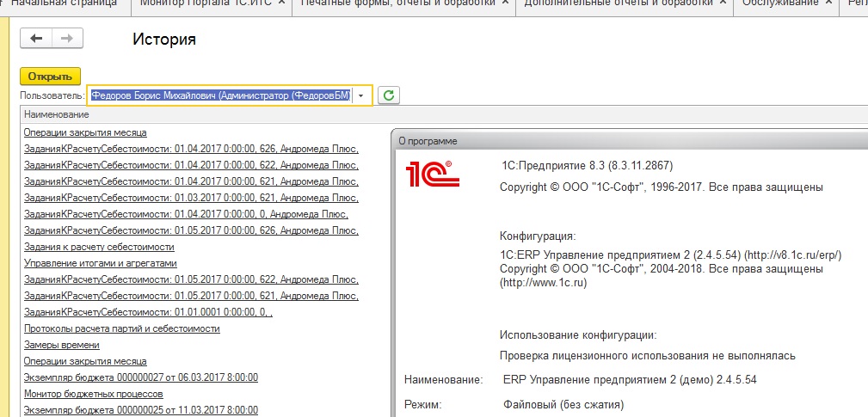Click the 1С:Предприятие 8.3 (8.3.11.2867) version text

click(x=586, y=166)
